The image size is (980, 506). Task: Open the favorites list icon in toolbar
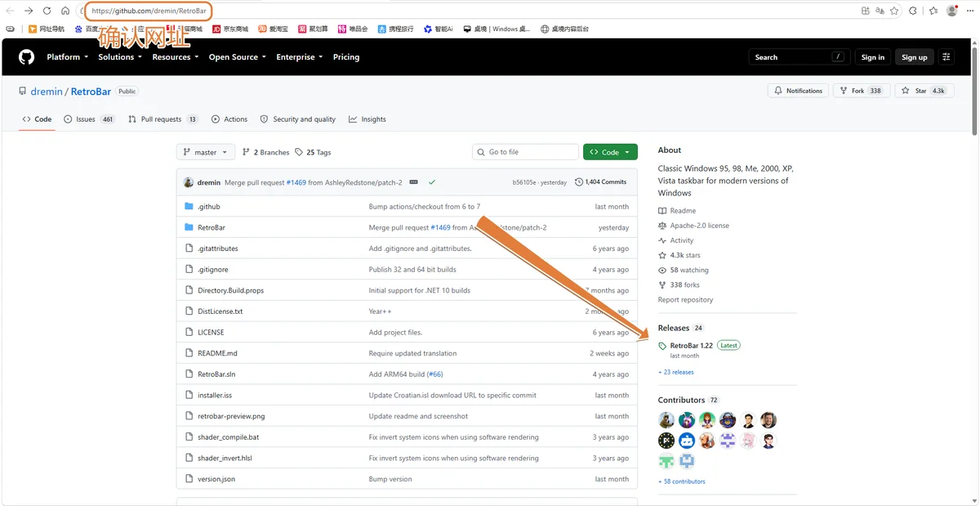tap(933, 11)
